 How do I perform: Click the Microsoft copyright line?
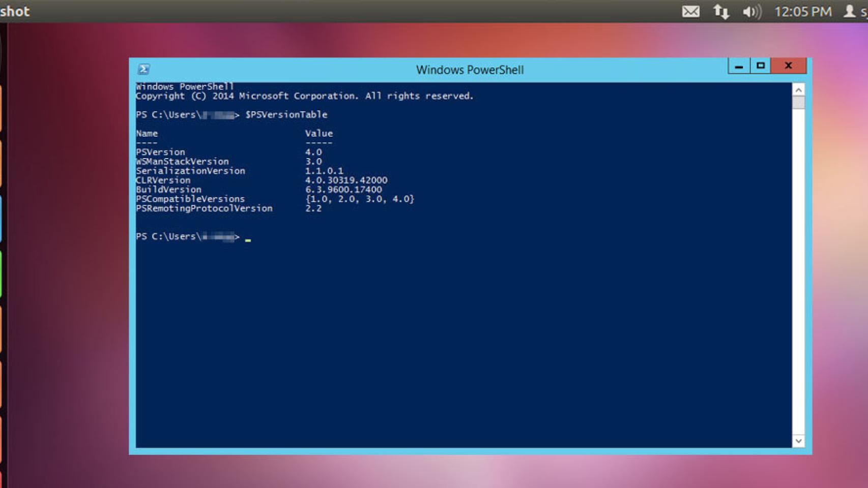304,96
